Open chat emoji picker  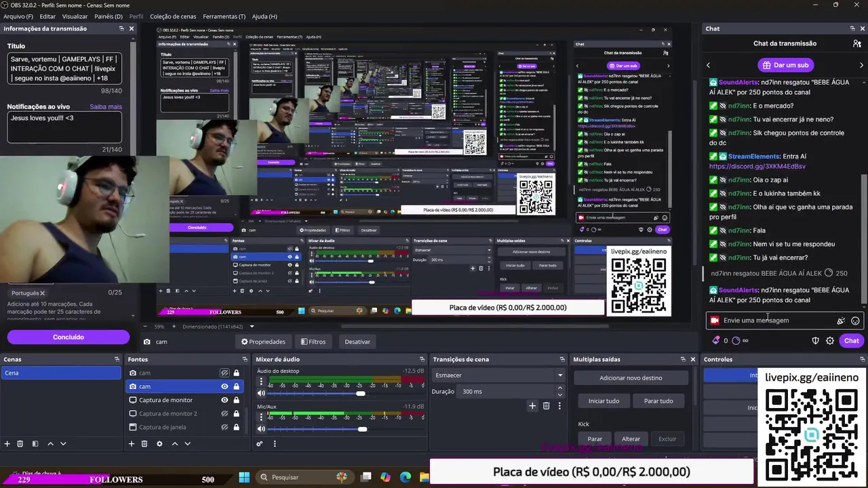coord(855,321)
